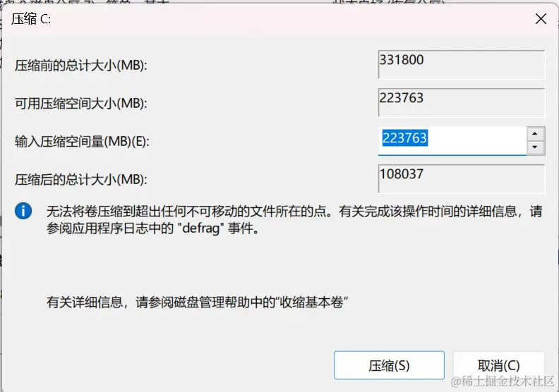Focus the 输入压缩空间量 input field
This screenshot has height=392, width=559.
click(x=452, y=140)
